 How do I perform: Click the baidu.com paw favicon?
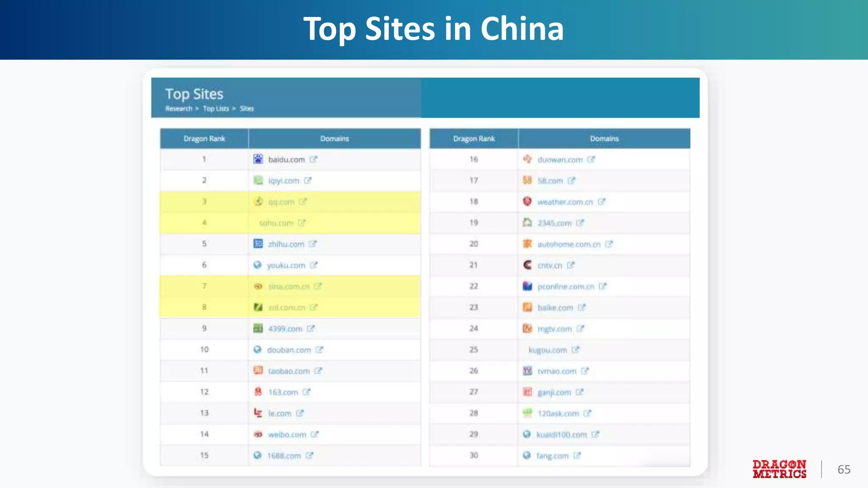pyautogui.click(x=258, y=159)
